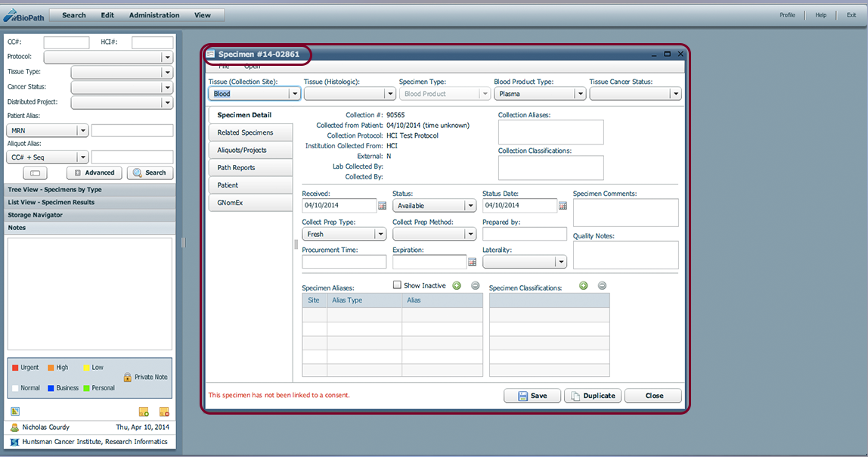Click the Exit link
The image size is (868, 457).
[851, 15]
